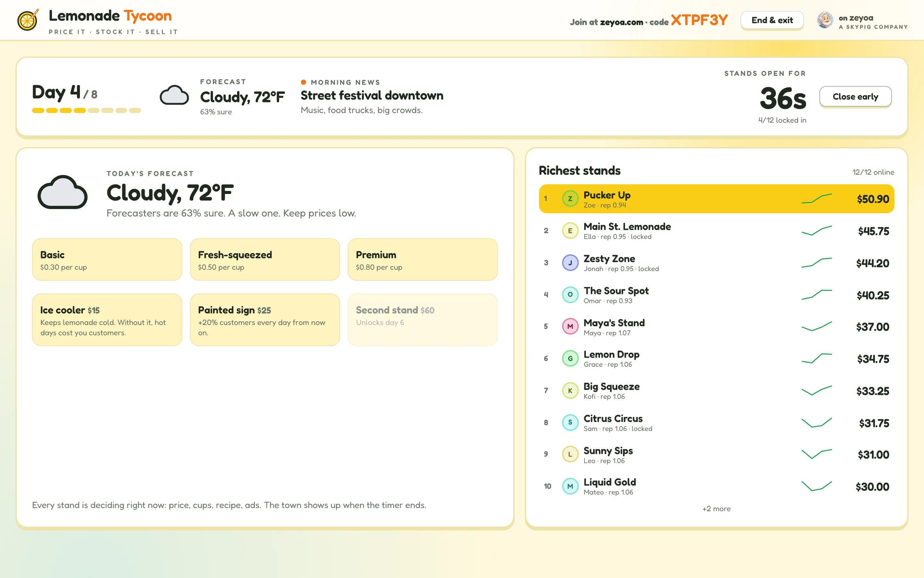Click Sam's S avatar for Citrus Circus
The height and width of the screenshot is (578, 924).
pyautogui.click(x=570, y=422)
